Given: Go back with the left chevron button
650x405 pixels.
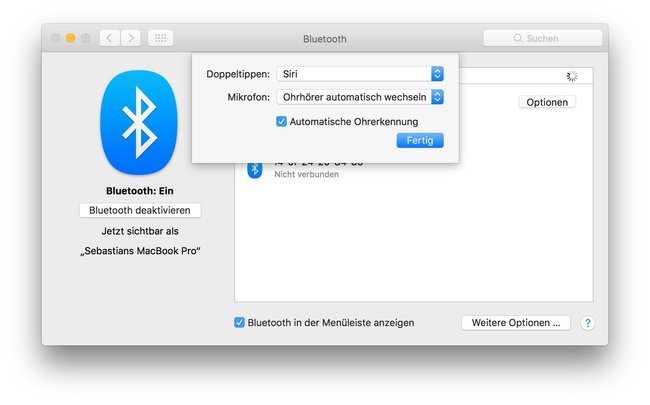Looking at the screenshot, I should click(x=110, y=38).
